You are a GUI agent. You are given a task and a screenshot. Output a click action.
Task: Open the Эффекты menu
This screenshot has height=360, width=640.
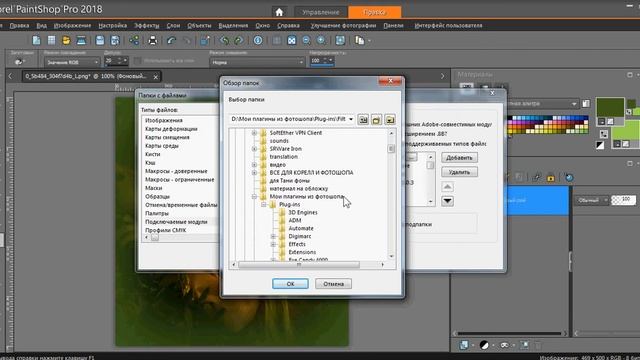click(x=147, y=25)
